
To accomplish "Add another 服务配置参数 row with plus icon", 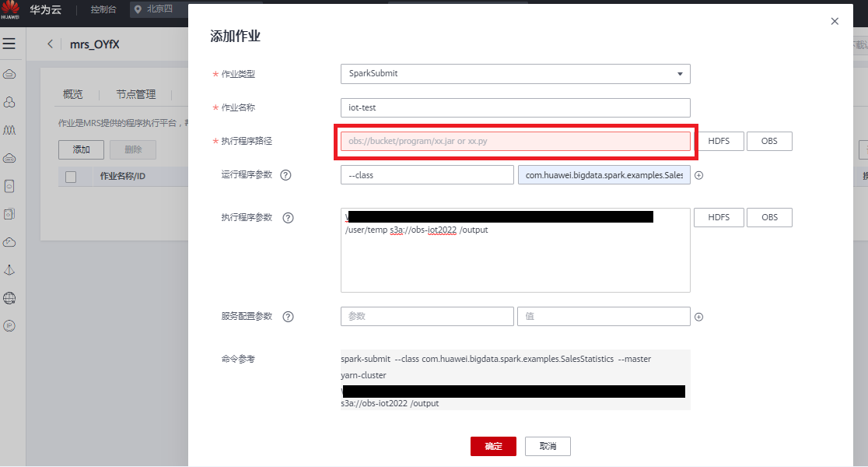I will click(x=698, y=317).
